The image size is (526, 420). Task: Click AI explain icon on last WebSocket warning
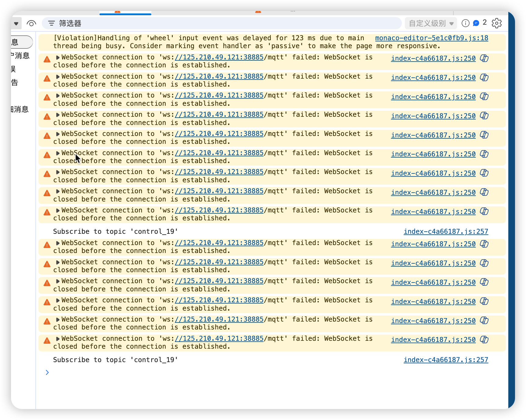tap(484, 340)
